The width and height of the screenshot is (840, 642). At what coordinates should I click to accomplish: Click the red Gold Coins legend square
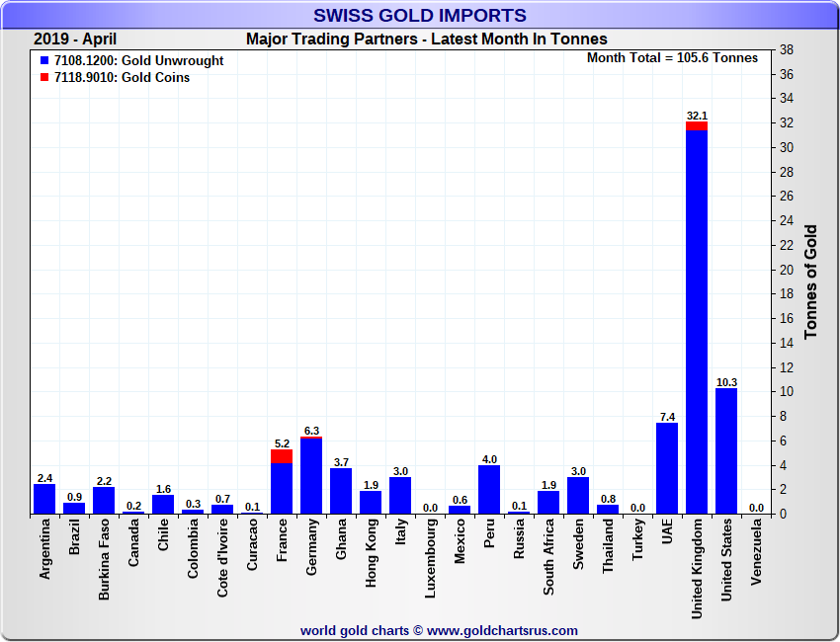[44, 78]
